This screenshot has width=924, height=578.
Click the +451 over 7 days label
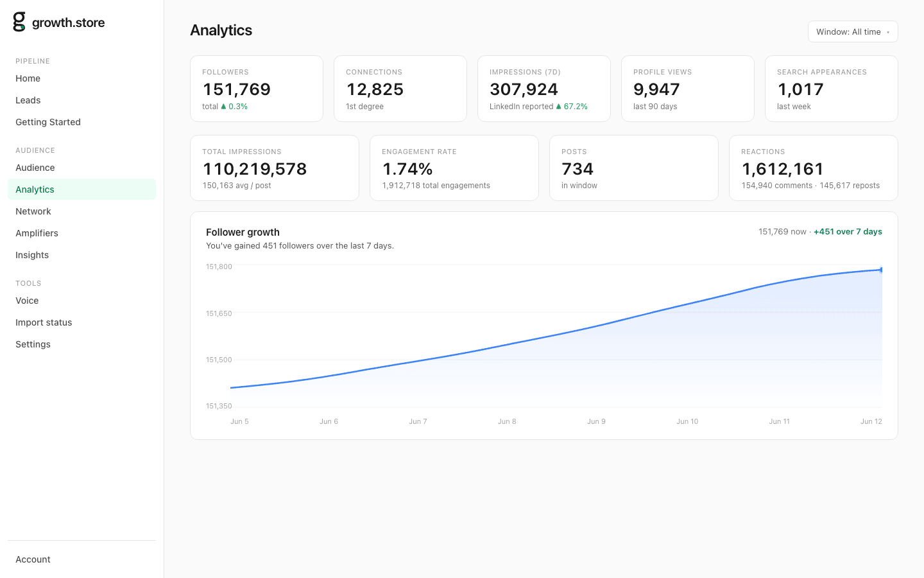(x=848, y=232)
